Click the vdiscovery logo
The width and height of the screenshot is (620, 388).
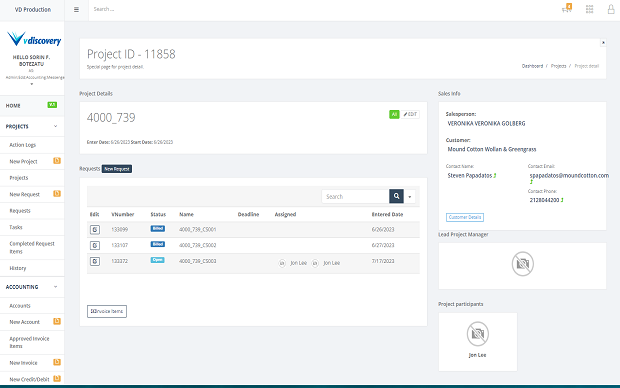click(34, 39)
